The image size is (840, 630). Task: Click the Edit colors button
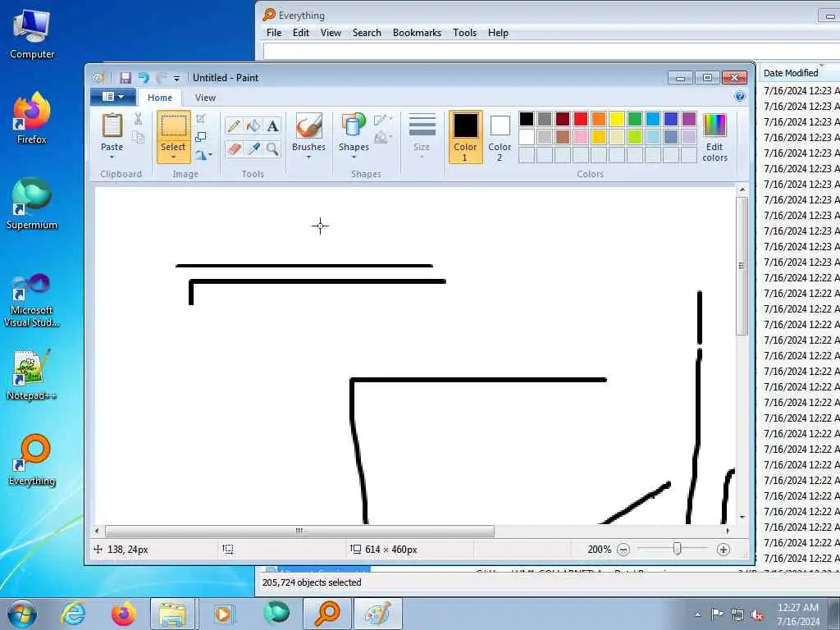[715, 137]
